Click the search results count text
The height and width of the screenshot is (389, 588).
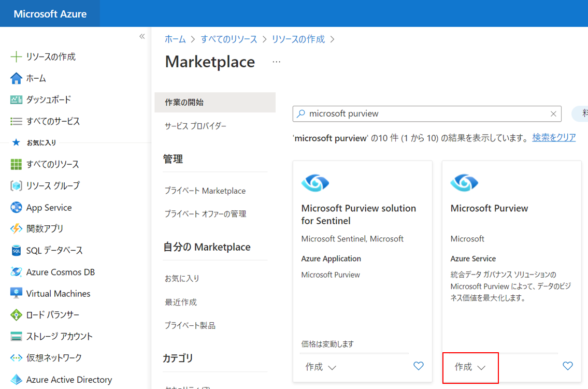411,138
